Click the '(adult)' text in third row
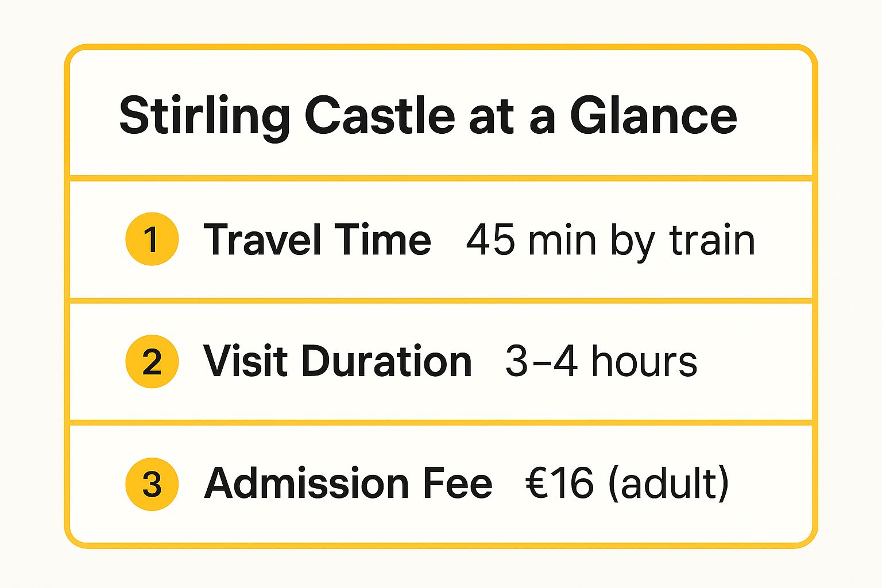 (x=668, y=483)
